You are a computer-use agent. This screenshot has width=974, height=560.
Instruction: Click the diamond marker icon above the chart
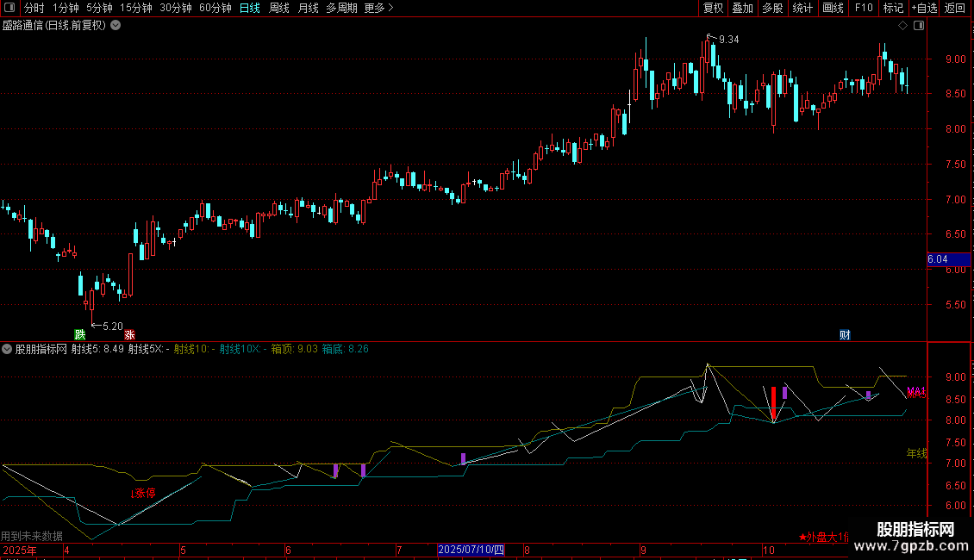pos(902,26)
